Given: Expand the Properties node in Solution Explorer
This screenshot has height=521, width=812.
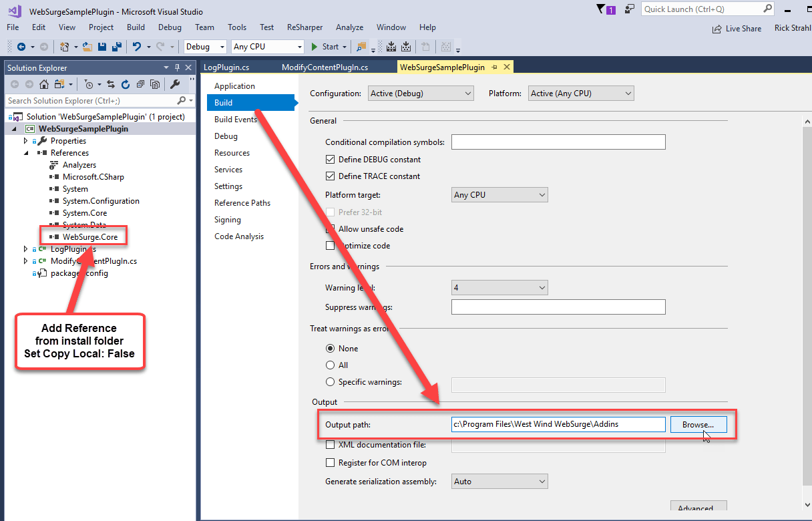Looking at the screenshot, I should point(26,141).
